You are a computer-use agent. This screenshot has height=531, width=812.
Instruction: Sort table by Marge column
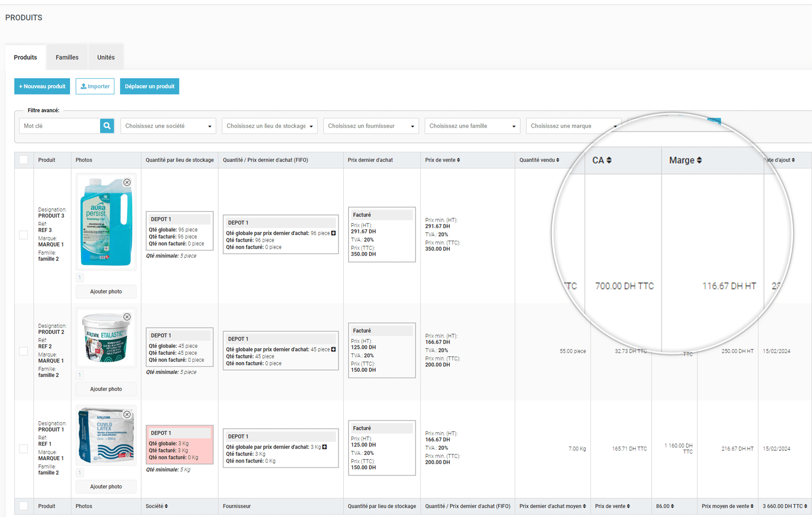click(685, 160)
